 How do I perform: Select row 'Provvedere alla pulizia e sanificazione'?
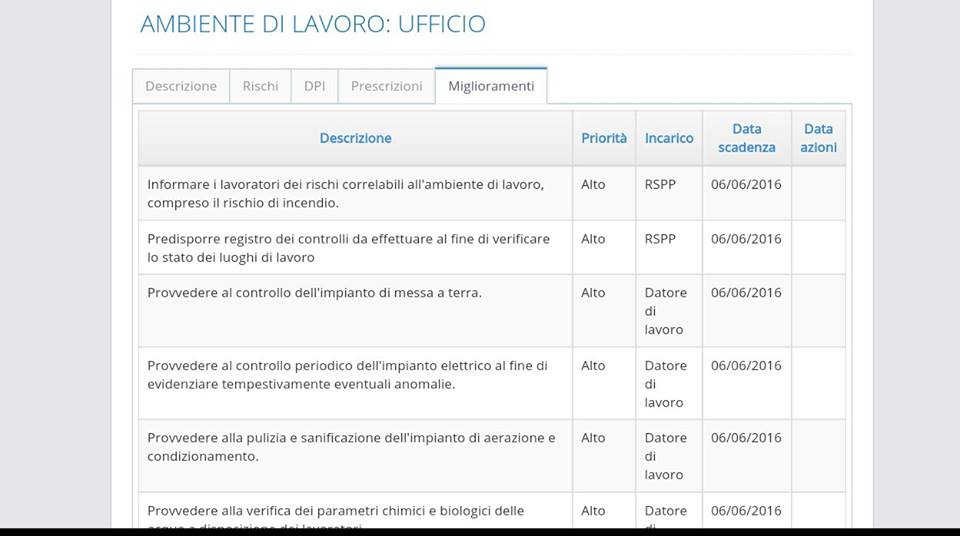pos(492,456)
